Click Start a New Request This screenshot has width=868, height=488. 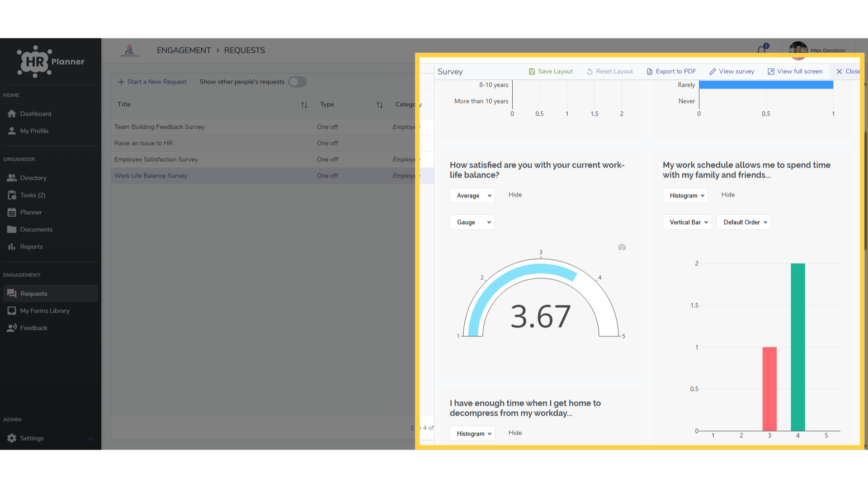point(152,82)
